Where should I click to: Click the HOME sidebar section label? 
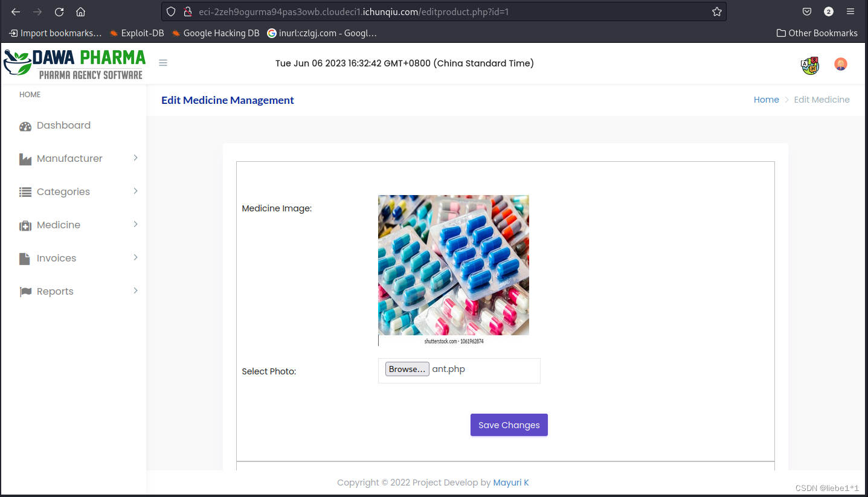coord(30,95)
